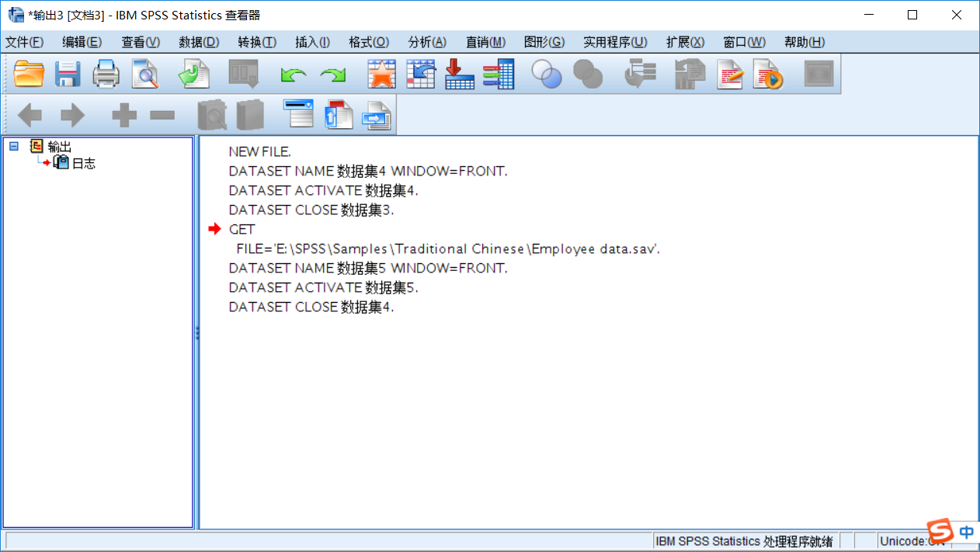The width and height of the screenshot is (980, 552).
Task: Click 'DATASET NAME 数据集4 WINDOW=FRONT.' line
Action: (x=368, y=171)
